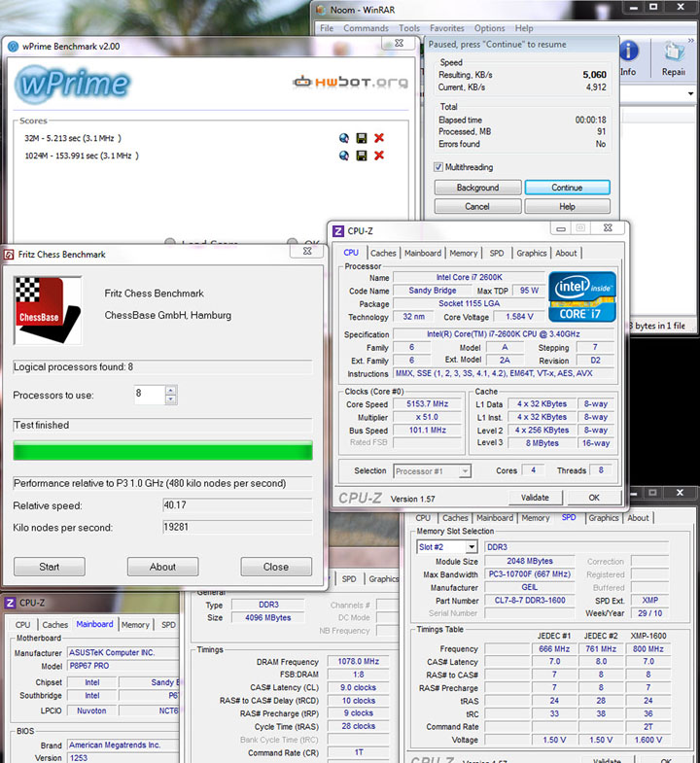Screen dimensions: 700x763
Task: Click Close button in Fritz Chess Benchmark
Action: 276,567
